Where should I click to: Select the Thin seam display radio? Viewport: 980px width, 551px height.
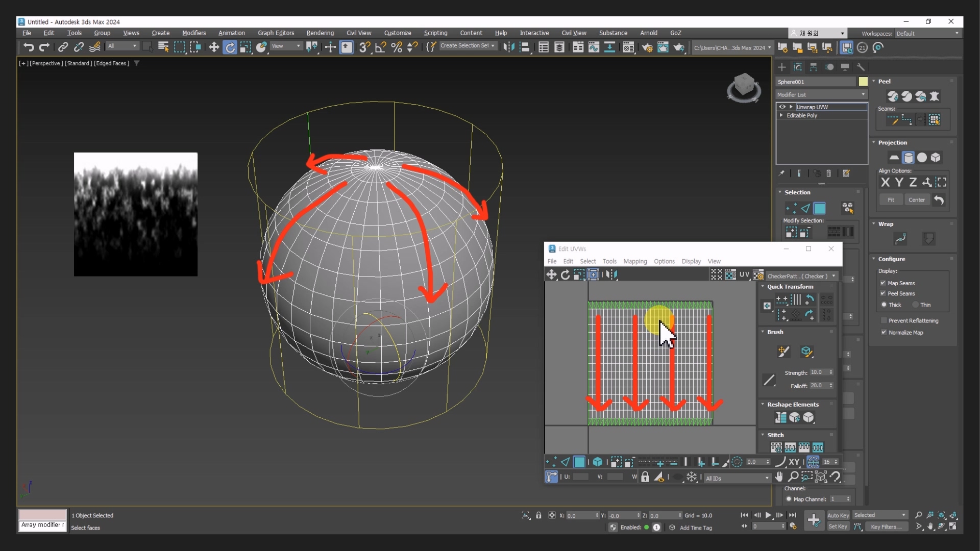coord(916,305)
